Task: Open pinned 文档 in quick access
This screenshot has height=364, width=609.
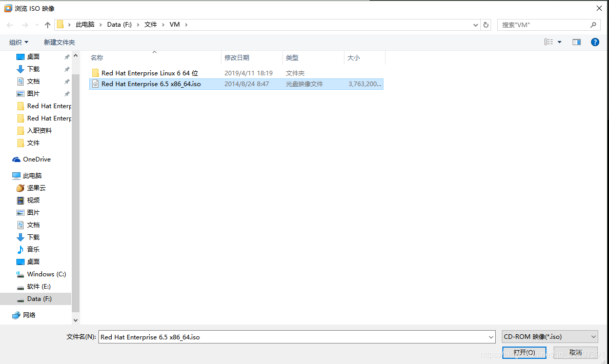Action: pos(33,81)
